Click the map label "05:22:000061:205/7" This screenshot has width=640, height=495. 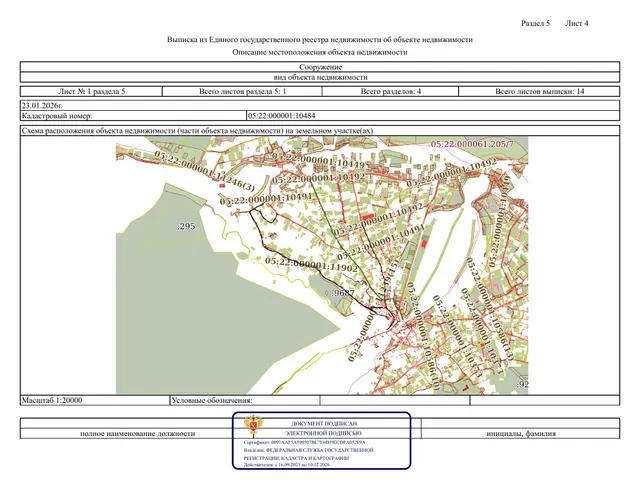(472, 144)
